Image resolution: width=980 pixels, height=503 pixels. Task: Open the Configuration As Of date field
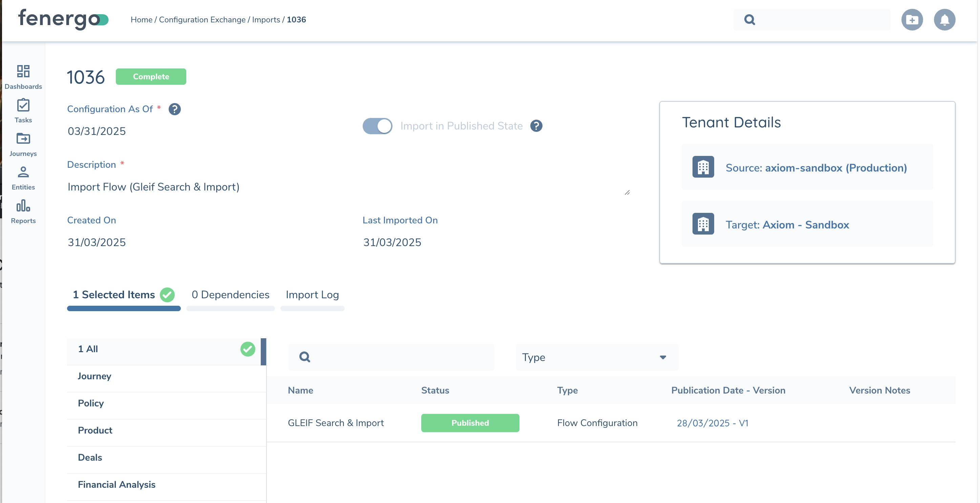click(x=97, y=131)
